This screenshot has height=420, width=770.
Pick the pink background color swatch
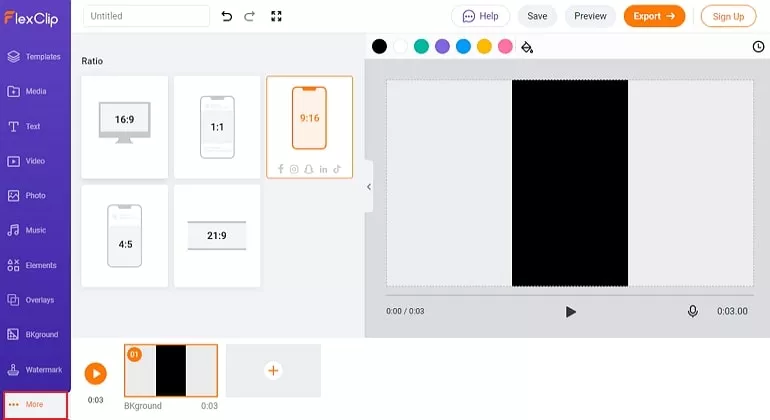[x=505, y=47]
